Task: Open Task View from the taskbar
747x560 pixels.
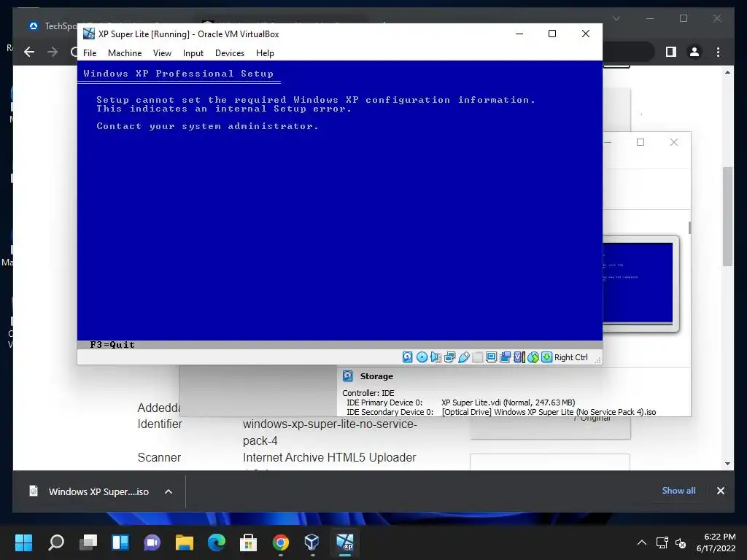Action: tap(88, 542)
